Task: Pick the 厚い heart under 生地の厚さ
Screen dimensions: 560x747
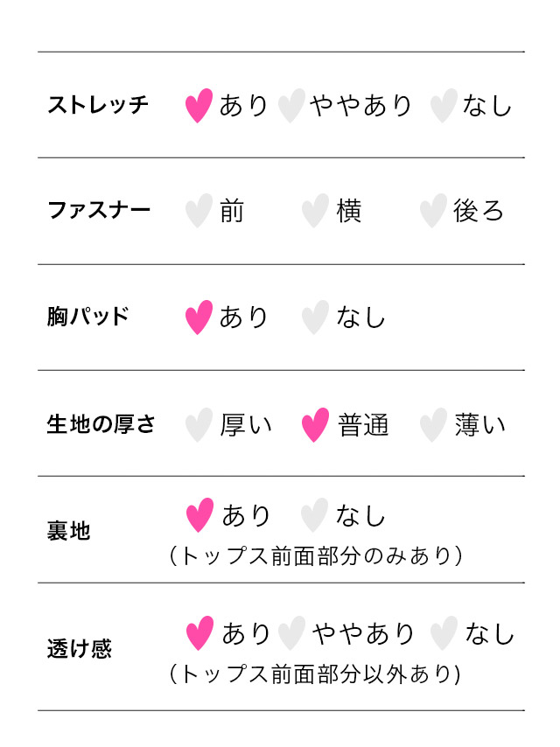Action: (x=199, y=425)
